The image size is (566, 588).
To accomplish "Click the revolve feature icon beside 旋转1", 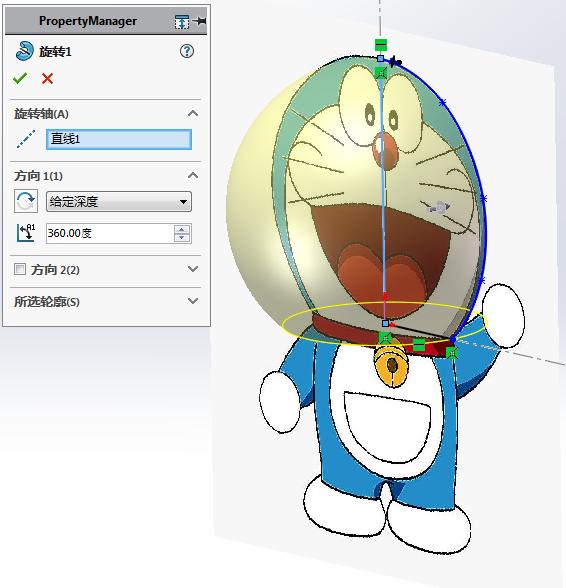I will (x=24, y=51).
